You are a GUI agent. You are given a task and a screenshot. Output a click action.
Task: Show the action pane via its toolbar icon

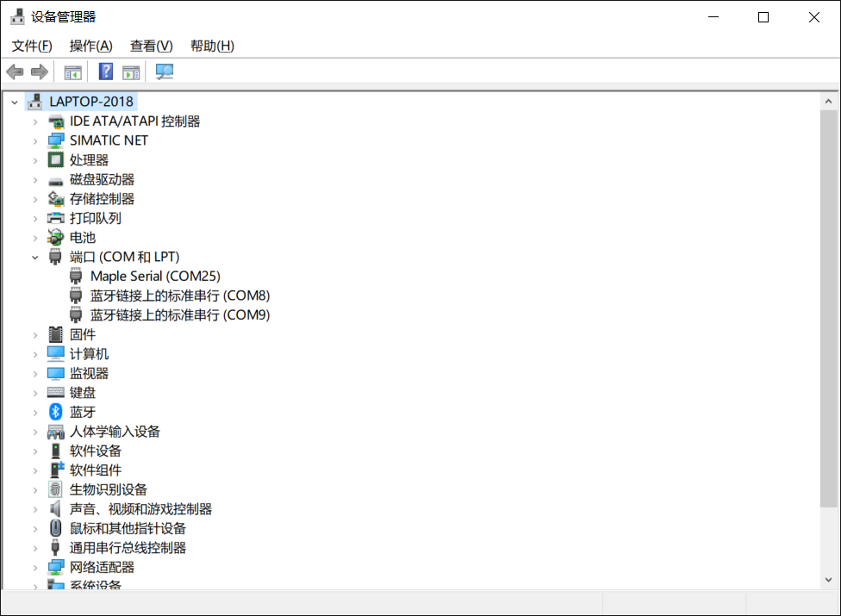[131, 72]
